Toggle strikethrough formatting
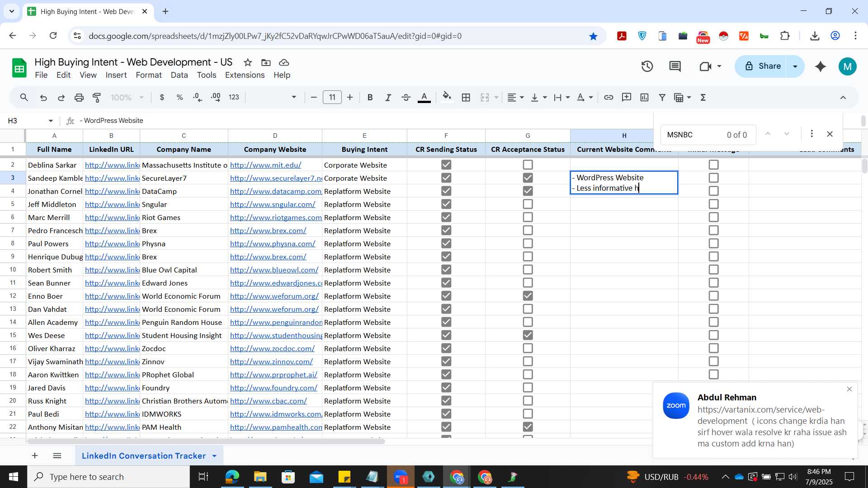This screenshot has height=488, width=868. 406,98
